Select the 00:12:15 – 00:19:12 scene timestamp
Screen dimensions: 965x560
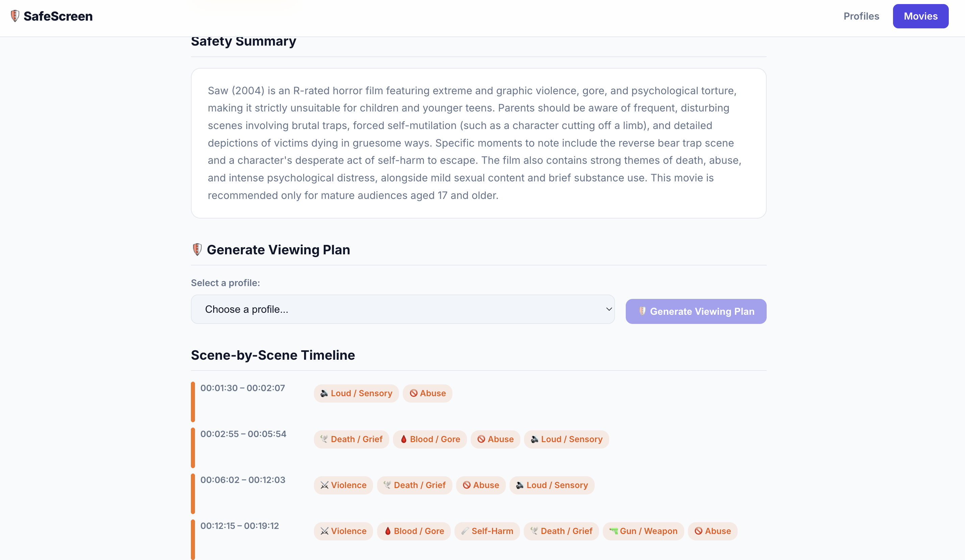pos(239,526)
